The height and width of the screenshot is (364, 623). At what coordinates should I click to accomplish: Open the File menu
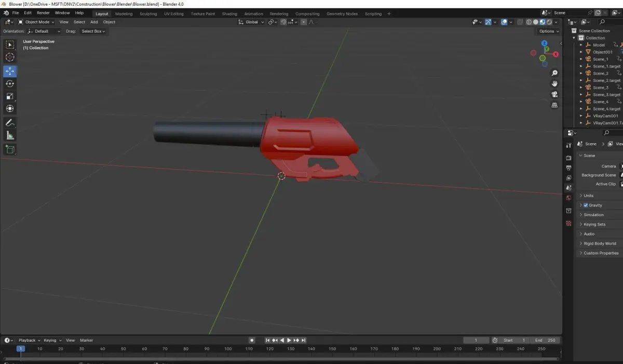15,13
